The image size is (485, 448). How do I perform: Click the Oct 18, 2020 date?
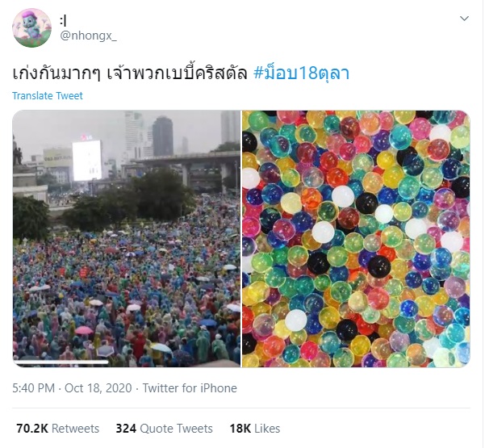pos(98,388)
